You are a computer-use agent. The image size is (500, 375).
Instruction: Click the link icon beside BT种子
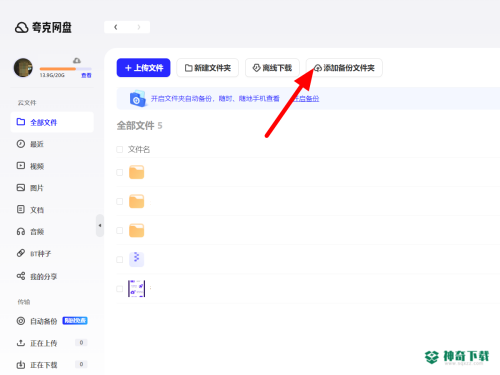[21, 253]
